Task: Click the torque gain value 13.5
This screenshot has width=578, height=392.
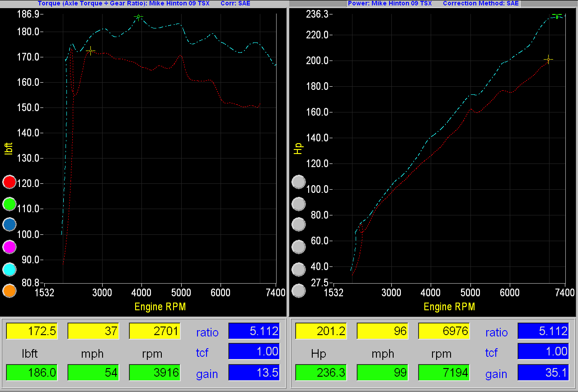Action: [x=254, y=373]
